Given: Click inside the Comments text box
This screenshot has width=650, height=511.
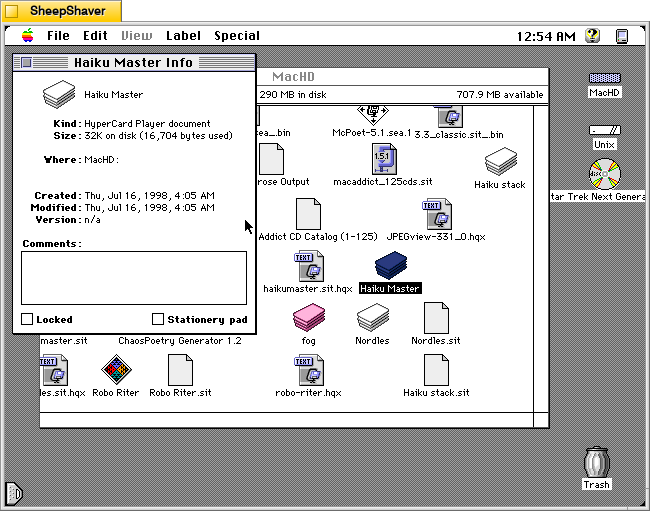Looking at the screenshot, I should coord(134,278).
